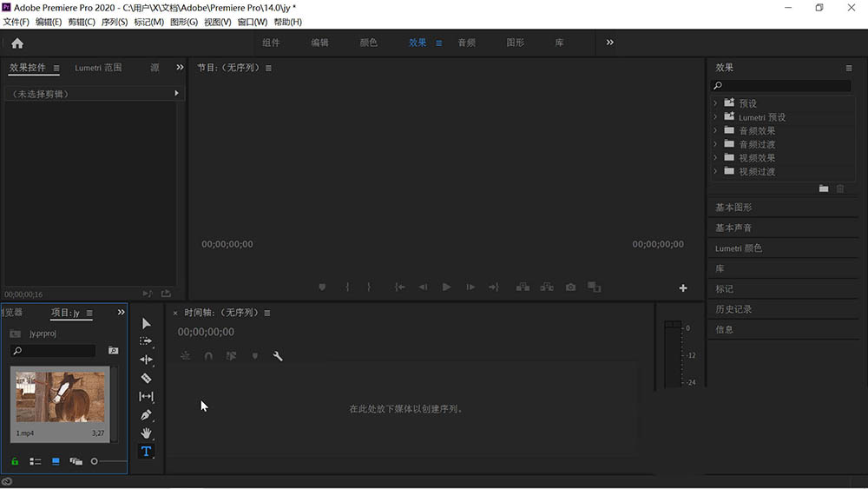Expand the Lumetri 预设 folder

coord(715,117)
